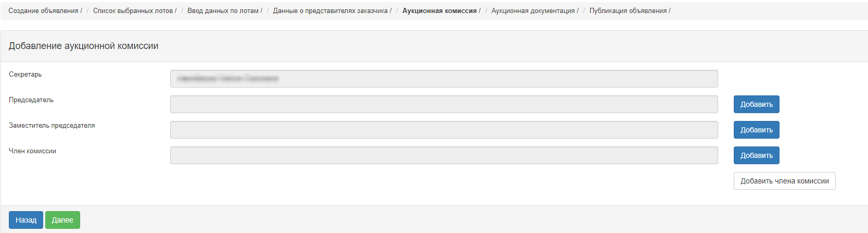Jump to Аукционная документация step
The height and width of the screenshot is (233, 868).
pyautogui.click(x=533, y=10)
